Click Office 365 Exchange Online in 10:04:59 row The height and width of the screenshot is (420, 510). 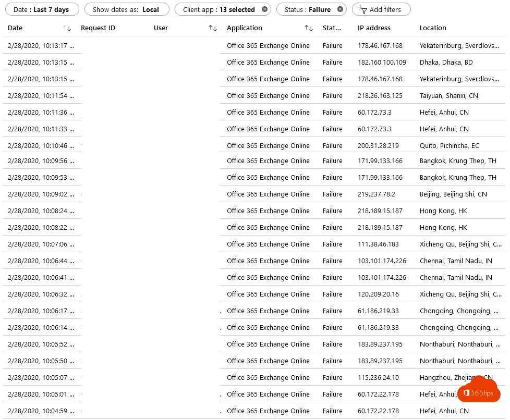point(269,411)
